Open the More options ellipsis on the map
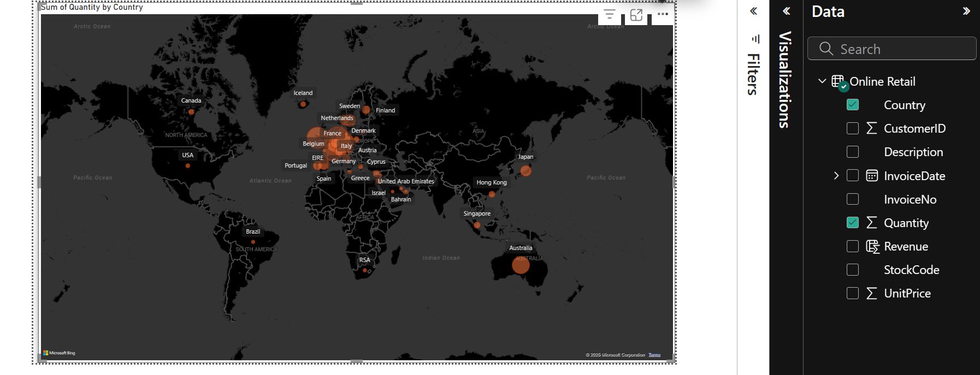 point(663,14)
